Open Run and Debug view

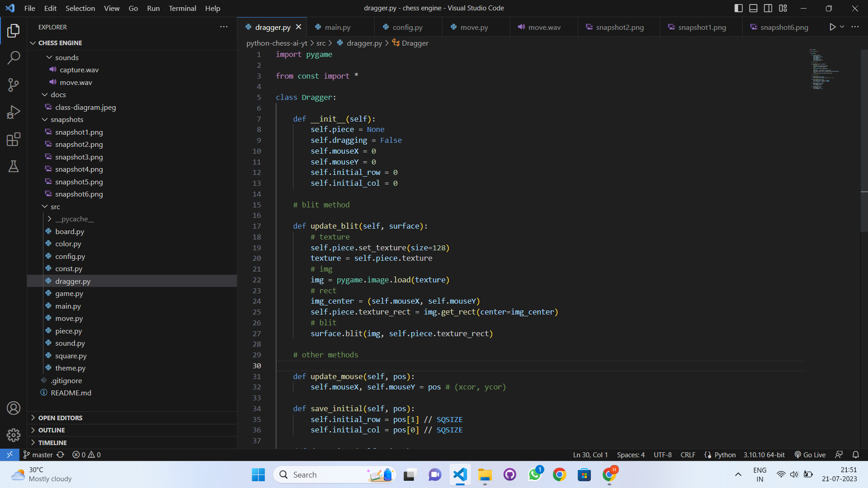tap(14, 112)
